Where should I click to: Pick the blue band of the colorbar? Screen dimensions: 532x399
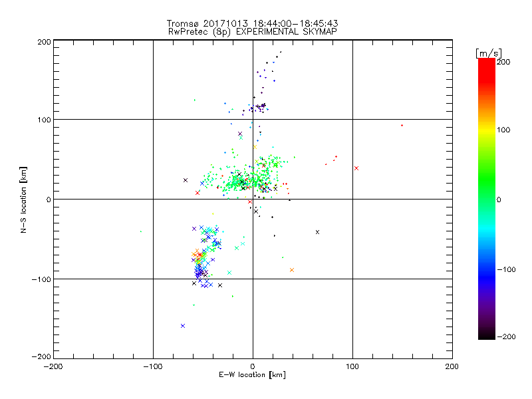click(x=487, y=277)
